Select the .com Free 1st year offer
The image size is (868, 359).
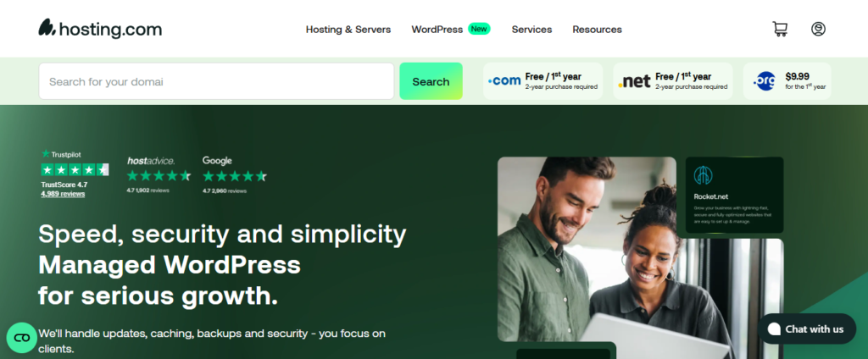pyautogui.click(x=543, y=81)
